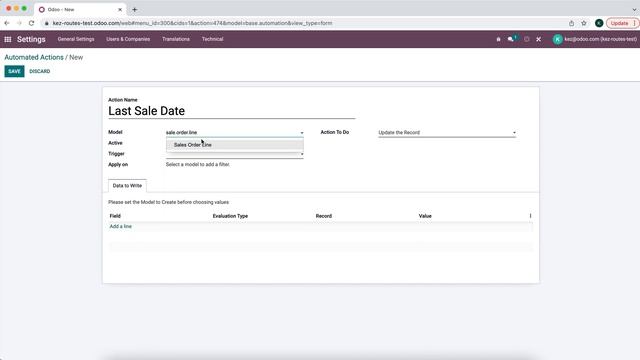
Task: Click the browser forward arrow
Action: point(19,23)
